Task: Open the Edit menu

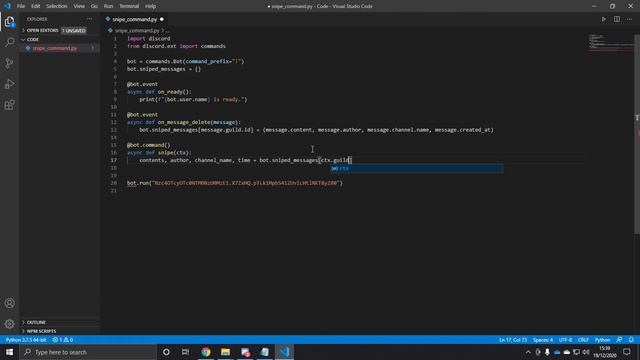Action: click(x=36, y=6)
